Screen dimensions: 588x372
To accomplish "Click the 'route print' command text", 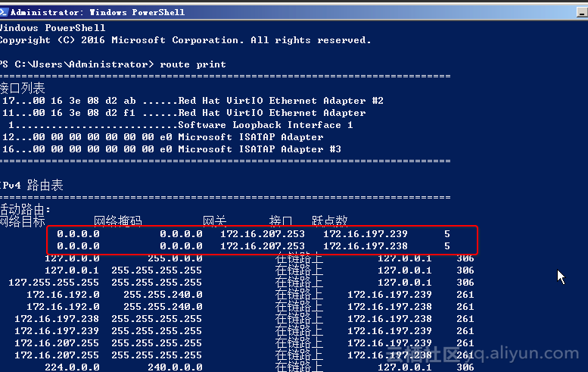I will 193,64.
